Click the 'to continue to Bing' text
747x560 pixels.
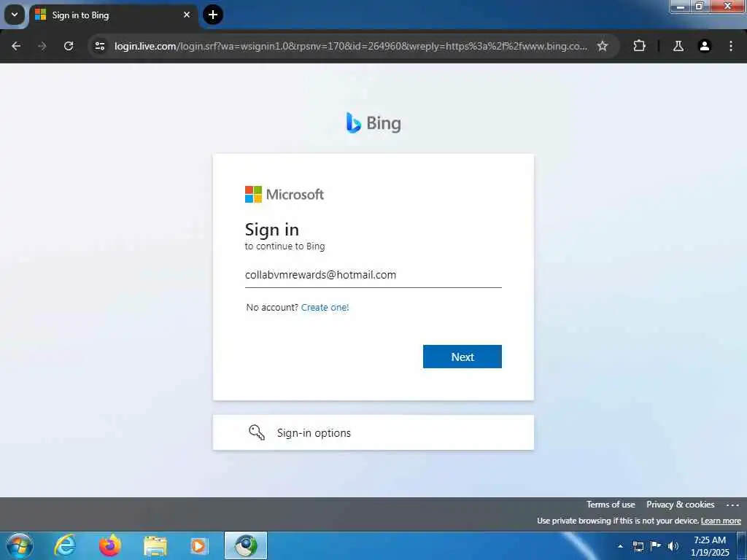(285, 246)
